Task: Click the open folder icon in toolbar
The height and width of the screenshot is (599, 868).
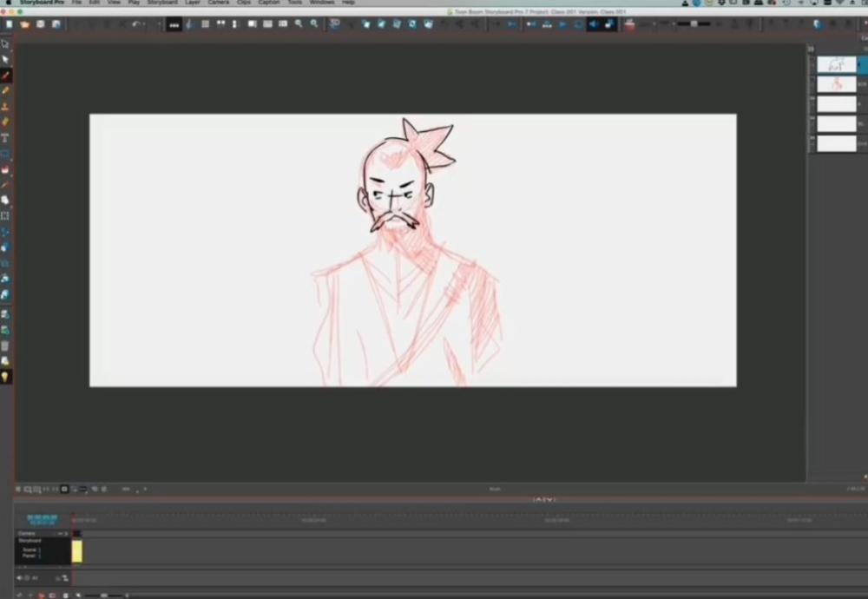Action: [24, 24]
